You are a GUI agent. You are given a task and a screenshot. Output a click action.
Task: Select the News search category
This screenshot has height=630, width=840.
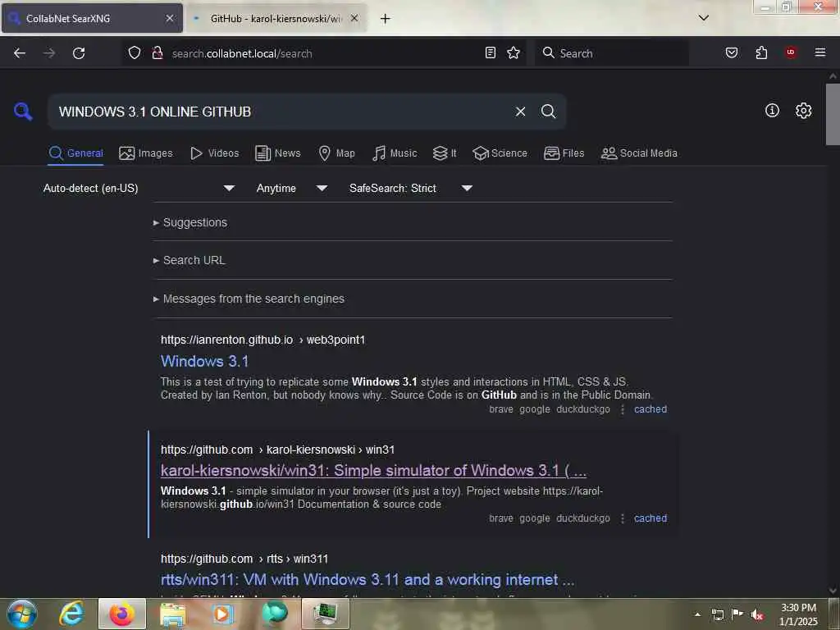coord(277,153)
